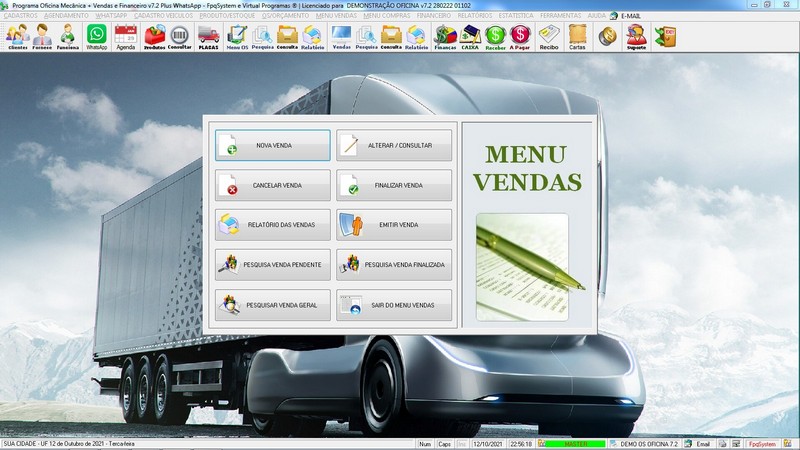Click the RELATÓRIO DAS VENDAS button
The image size is (800, 450).
(x=272, y=225)
